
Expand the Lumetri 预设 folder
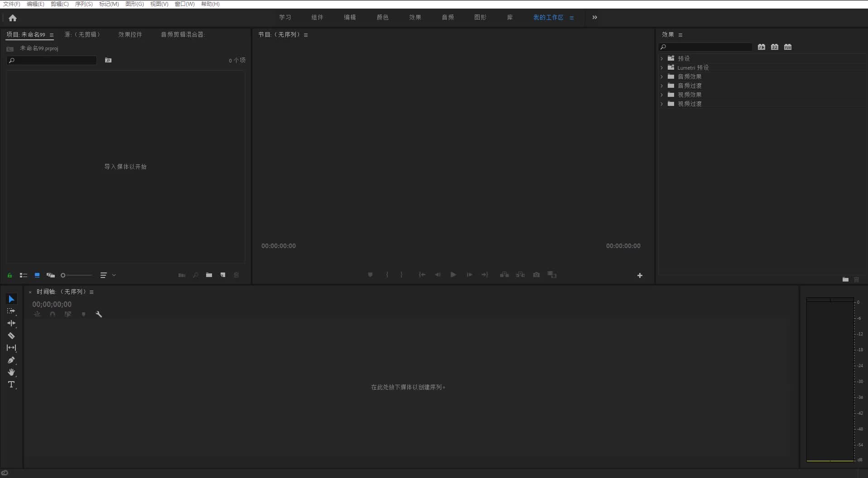click(x=662, y=67)
